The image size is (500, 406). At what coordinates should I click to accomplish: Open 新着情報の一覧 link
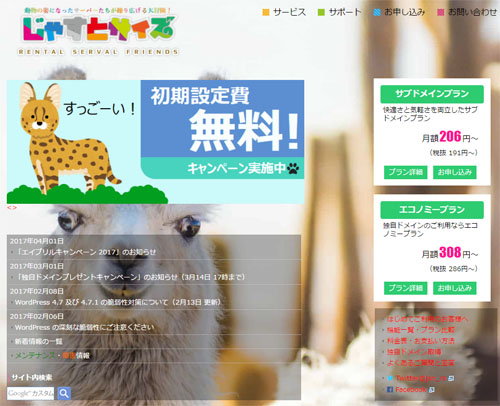(x=39, y=341)
